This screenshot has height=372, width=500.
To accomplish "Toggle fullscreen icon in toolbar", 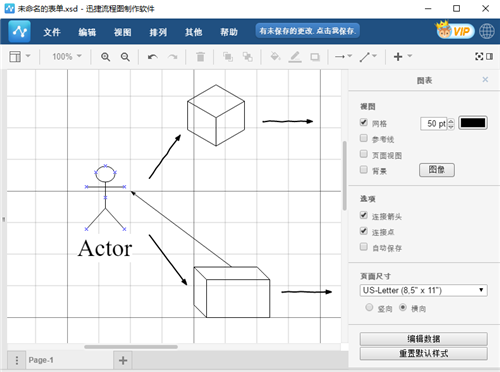I will click(479, 56).
